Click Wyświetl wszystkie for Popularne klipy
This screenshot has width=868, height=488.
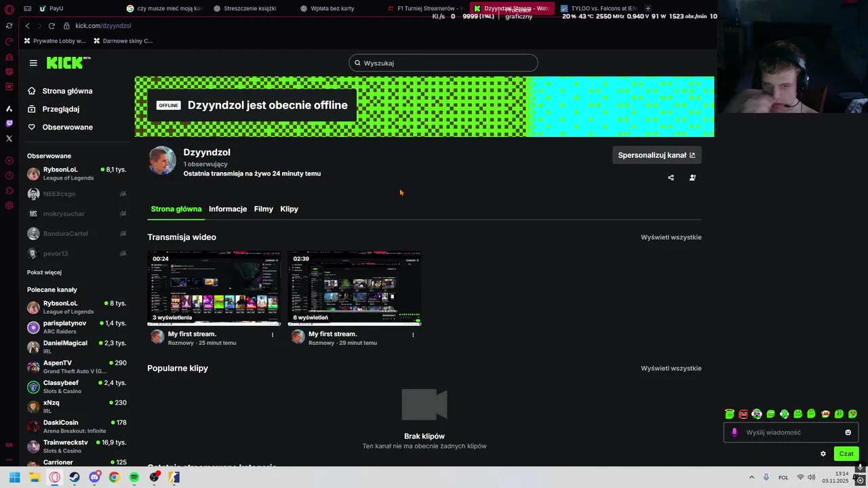click(x=671, y=369)
